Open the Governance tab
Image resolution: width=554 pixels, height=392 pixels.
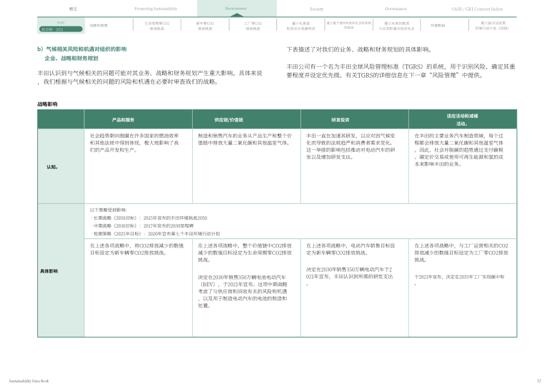[x=396, y=9]
